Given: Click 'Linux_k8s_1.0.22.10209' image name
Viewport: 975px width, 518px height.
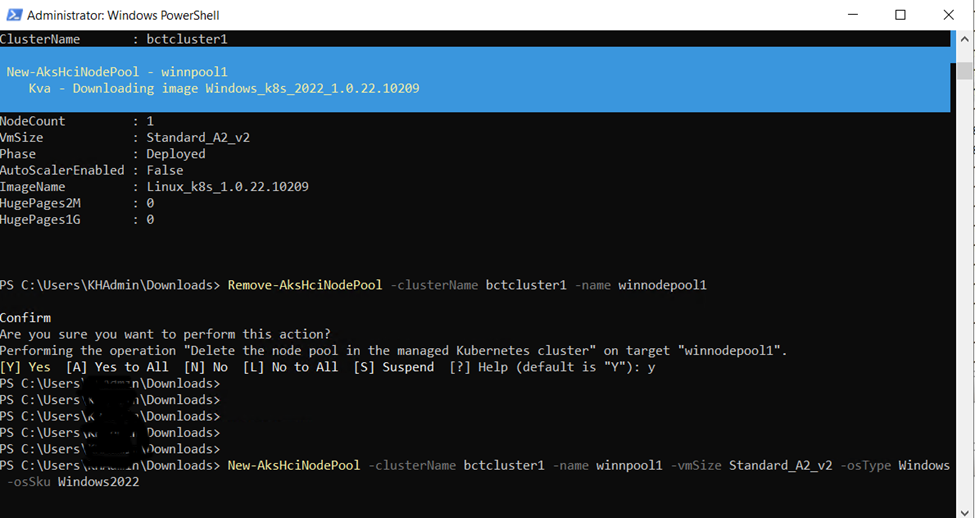Looking at the screenshot, I should [227, 187].
